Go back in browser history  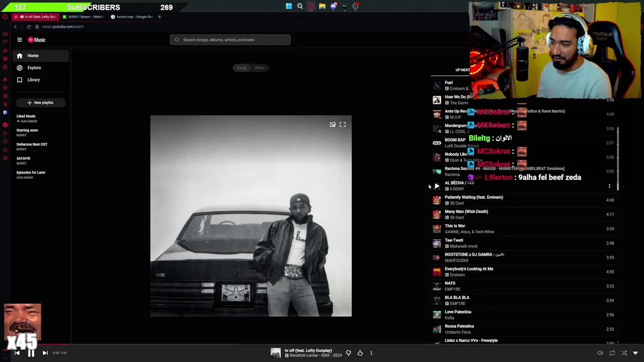coord(16,27)
